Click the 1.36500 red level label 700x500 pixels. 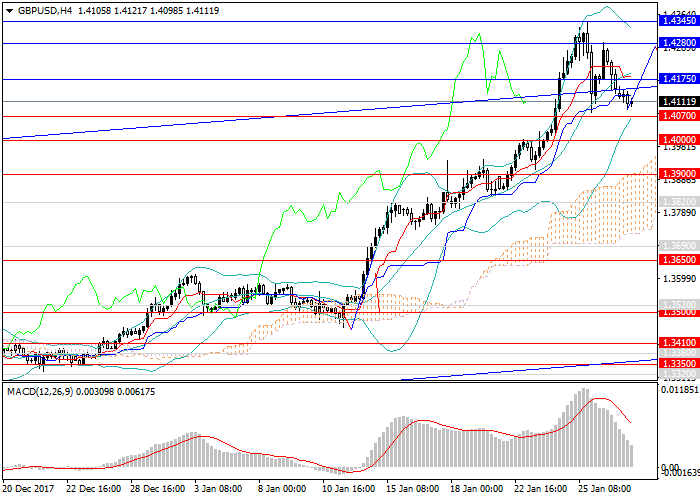coord(677,259)
